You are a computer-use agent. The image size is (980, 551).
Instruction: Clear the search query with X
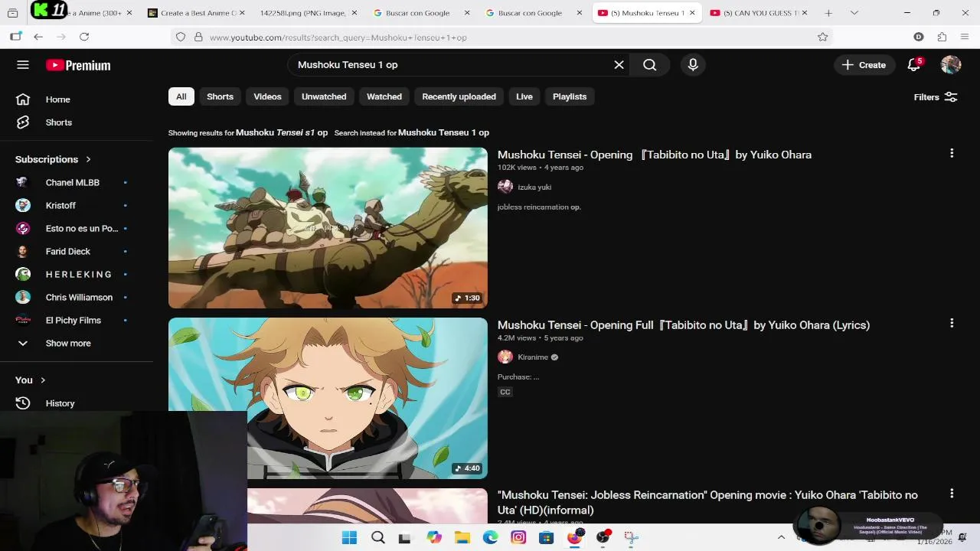point(619,65)
